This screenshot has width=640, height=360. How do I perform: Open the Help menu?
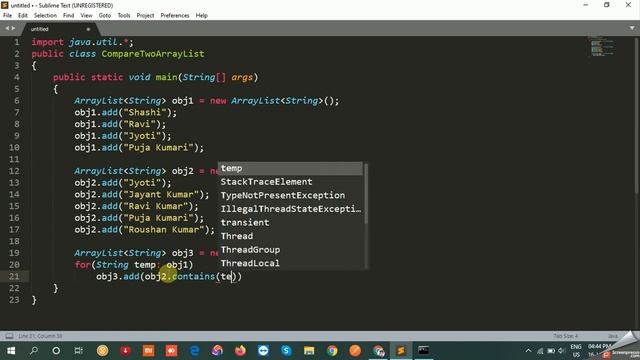tap(202, 16)
